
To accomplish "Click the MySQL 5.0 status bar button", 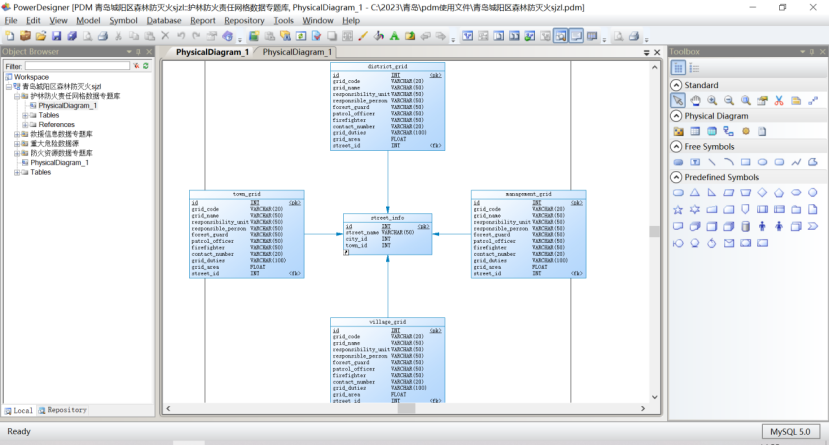I will click(x=789, y=432).
